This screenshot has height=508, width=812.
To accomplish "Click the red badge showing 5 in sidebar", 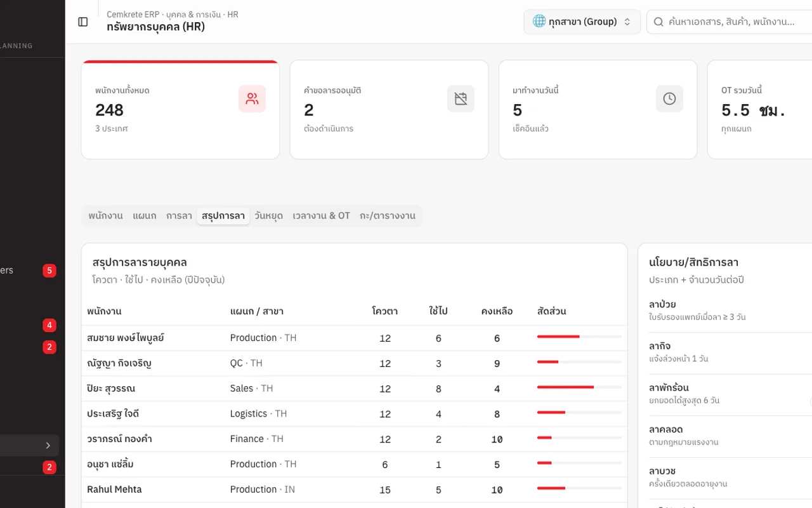I will click(49, 271).
